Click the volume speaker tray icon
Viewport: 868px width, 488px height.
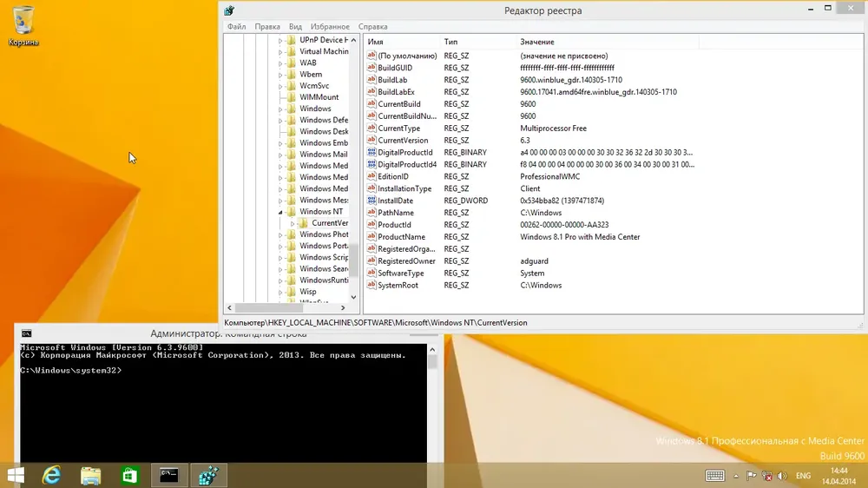[x=782, y=476]
